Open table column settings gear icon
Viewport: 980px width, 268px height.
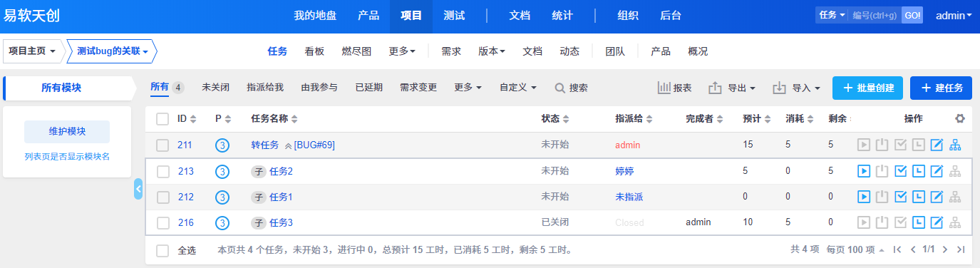click(x=959, y=118)
